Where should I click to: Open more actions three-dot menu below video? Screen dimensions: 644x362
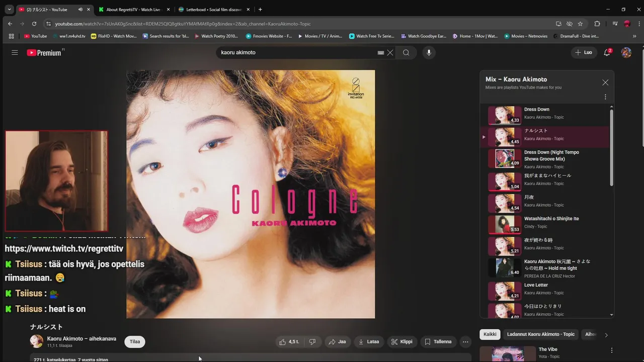[465, 342]
